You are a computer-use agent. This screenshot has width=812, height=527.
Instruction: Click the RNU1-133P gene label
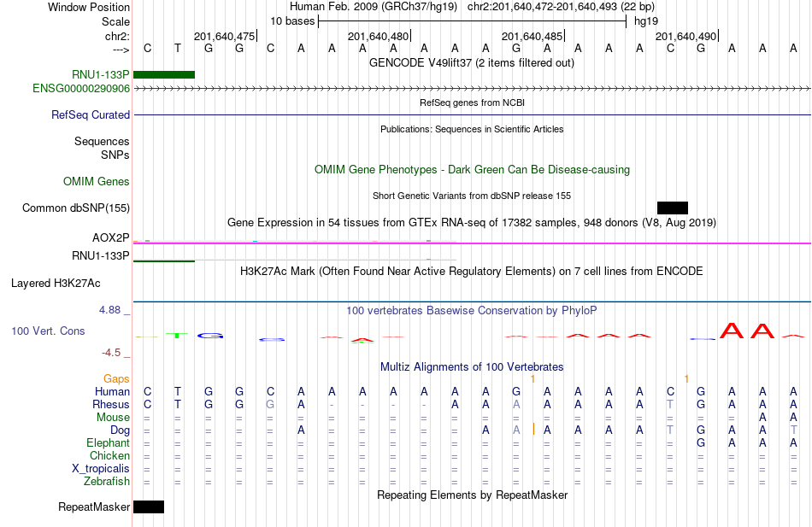[x=101, y=75]
